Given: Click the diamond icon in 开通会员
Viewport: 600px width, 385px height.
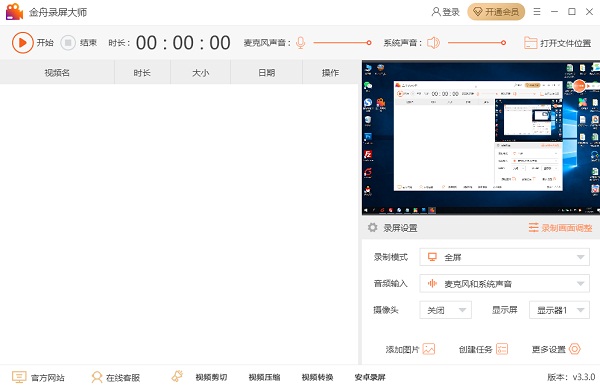Looking at the screenshot, I should click(x=478, y=12).
